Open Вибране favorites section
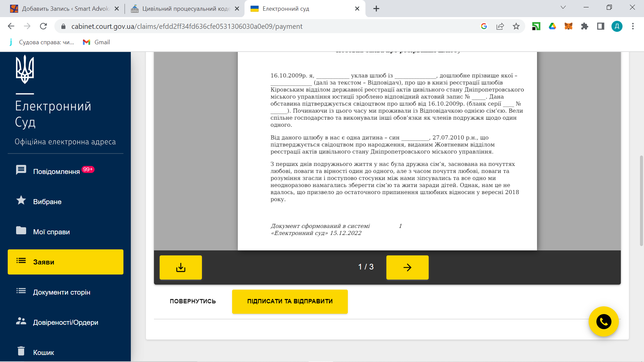The width and height of the screenshot is (644, 362). tap(47, 201)
